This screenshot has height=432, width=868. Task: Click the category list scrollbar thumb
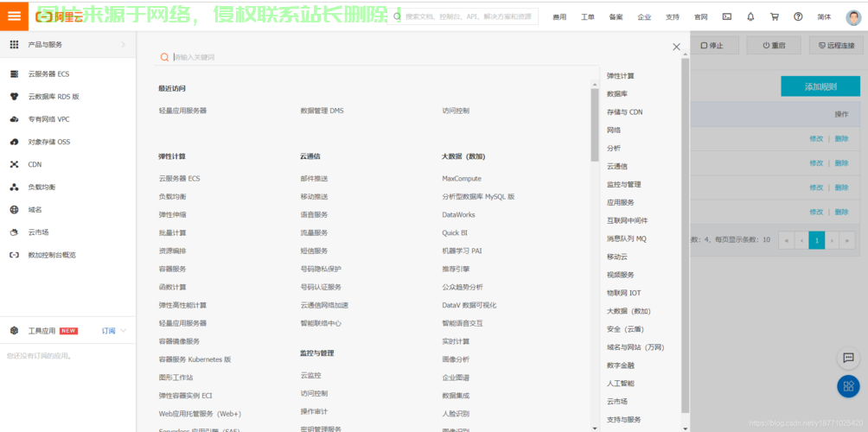click(x=686, y=235)
